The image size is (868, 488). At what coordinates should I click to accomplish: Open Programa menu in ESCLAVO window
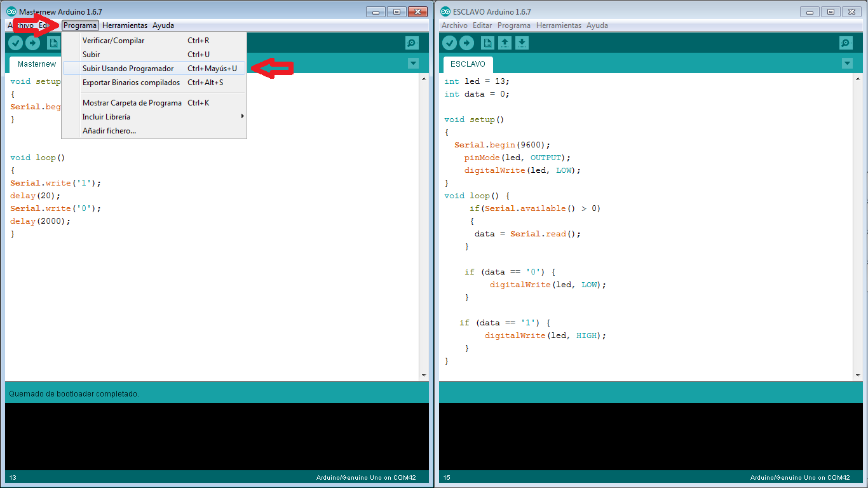(x=514, y=25)
